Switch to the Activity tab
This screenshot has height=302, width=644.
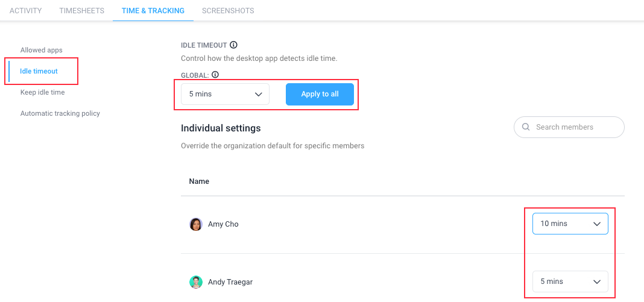click(x=25, y=11)
